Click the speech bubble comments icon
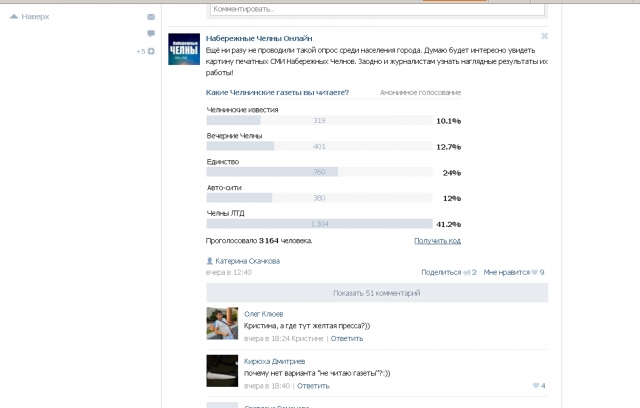640x408 pixels. coord(151,34)
